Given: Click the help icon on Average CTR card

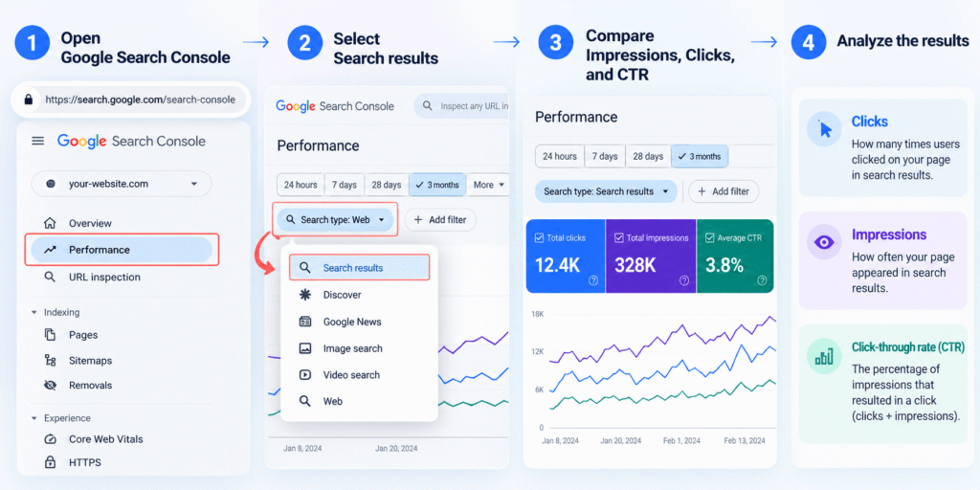Looking at the screenshot, I should (762, 280).
